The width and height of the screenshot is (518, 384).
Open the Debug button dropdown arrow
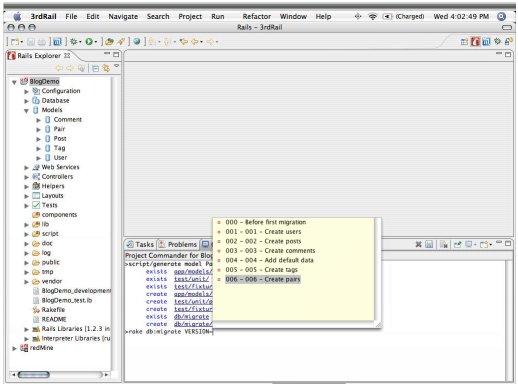pyautogui.click(x=81, y=42)
